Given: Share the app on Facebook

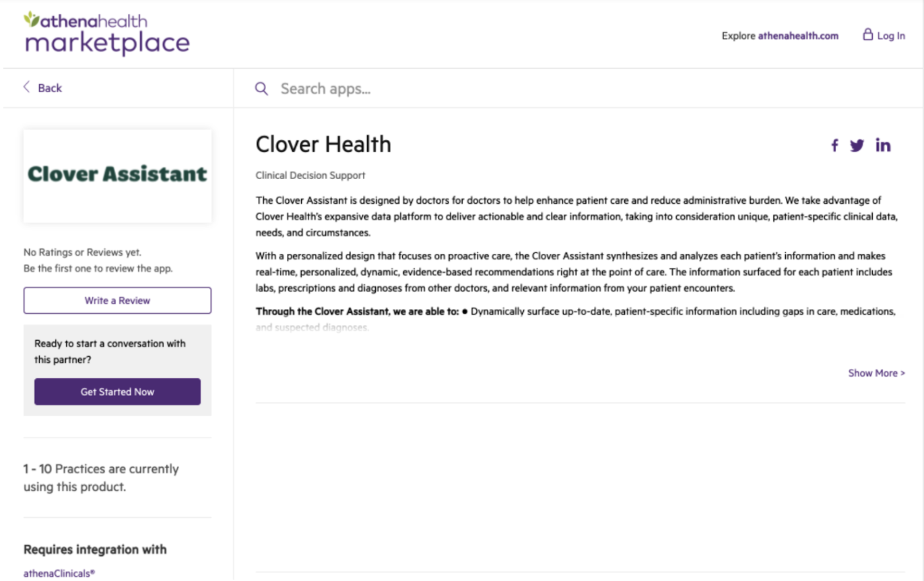Looking at the screenshot, I should 834,145.
